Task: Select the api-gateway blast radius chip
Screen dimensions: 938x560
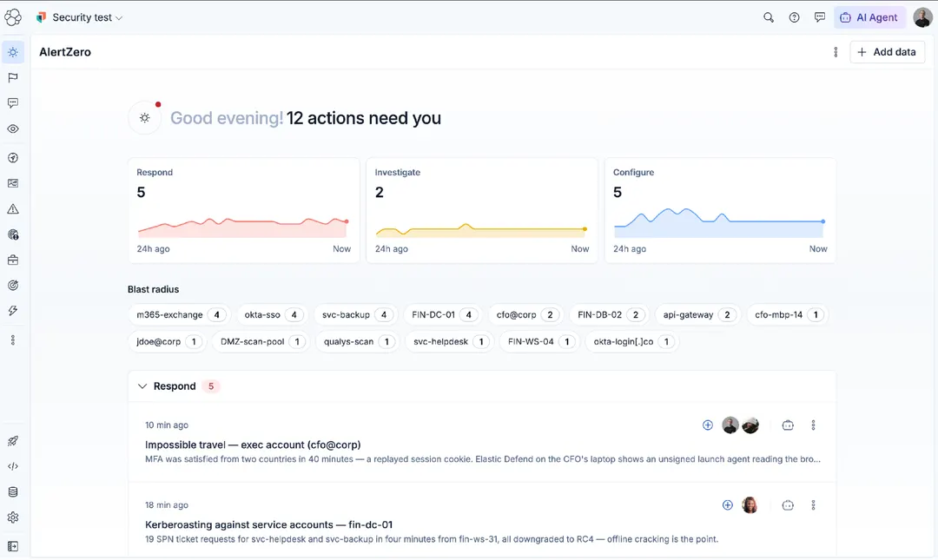Action: (697, 314)
